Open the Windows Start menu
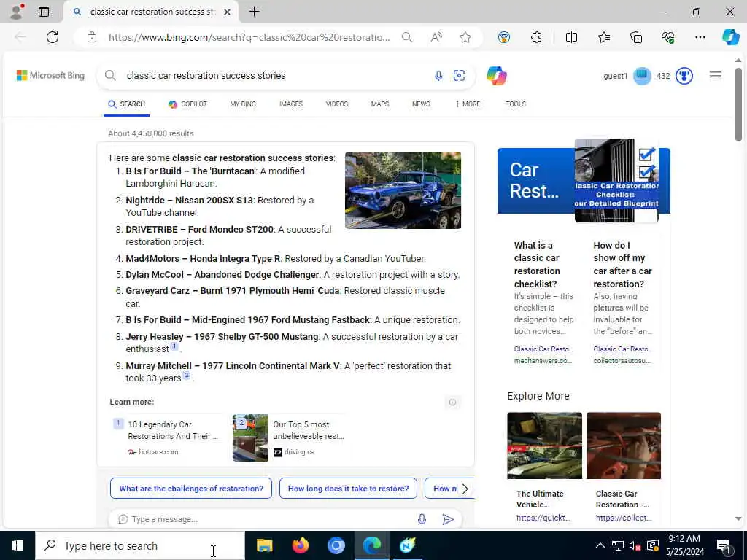The width and height of the screenshot is (747, 560). point(18,545)
